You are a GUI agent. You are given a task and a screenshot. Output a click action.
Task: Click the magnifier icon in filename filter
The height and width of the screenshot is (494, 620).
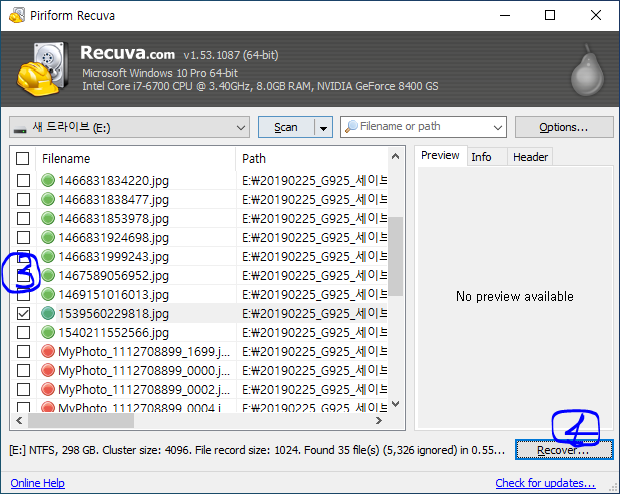[351, 127]
